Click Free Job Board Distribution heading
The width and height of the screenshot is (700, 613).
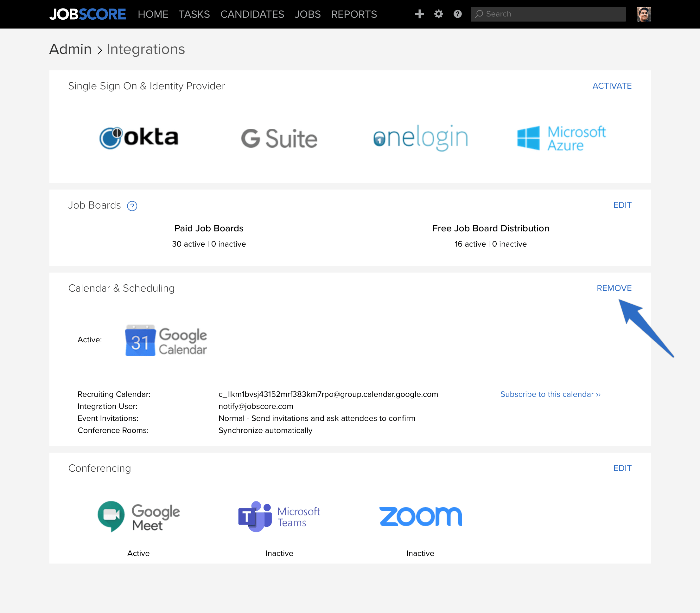491,229
